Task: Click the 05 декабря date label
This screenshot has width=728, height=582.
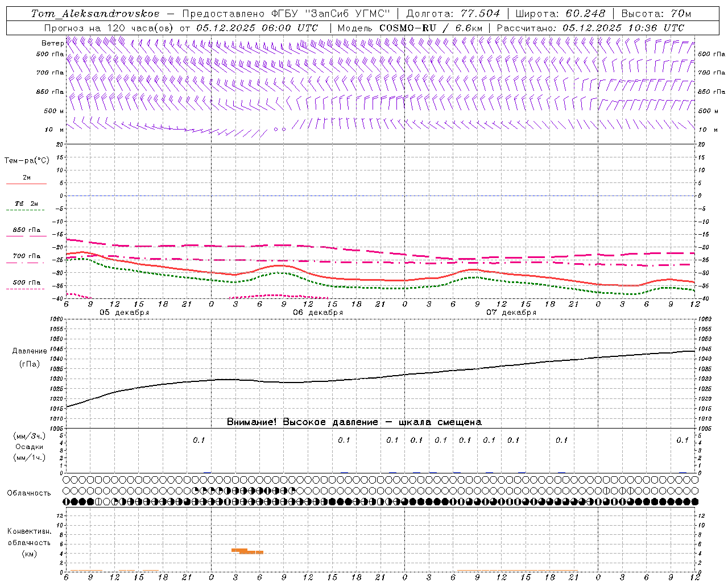Action: pyautogui.click(x=125, y=313)
